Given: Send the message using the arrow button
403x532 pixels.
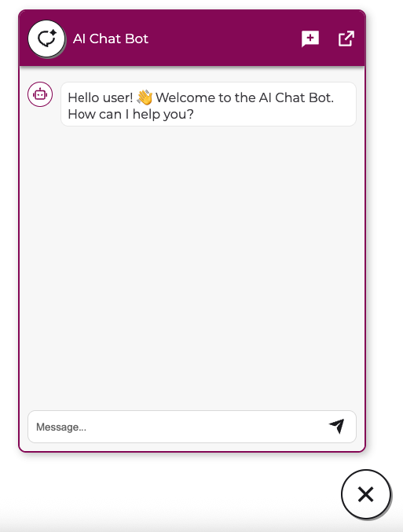Looking at the screenshot, I should click(x=337, y=426).
